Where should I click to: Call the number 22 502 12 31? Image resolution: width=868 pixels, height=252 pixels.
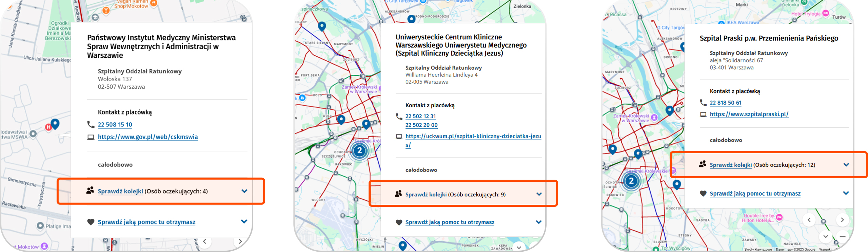420,116
